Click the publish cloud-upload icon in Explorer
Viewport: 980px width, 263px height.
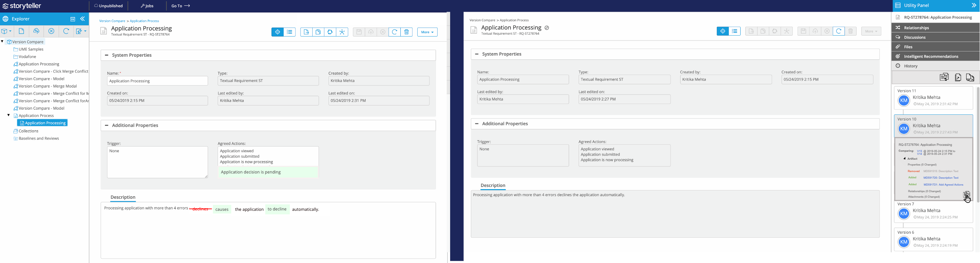tap(37, 31)
